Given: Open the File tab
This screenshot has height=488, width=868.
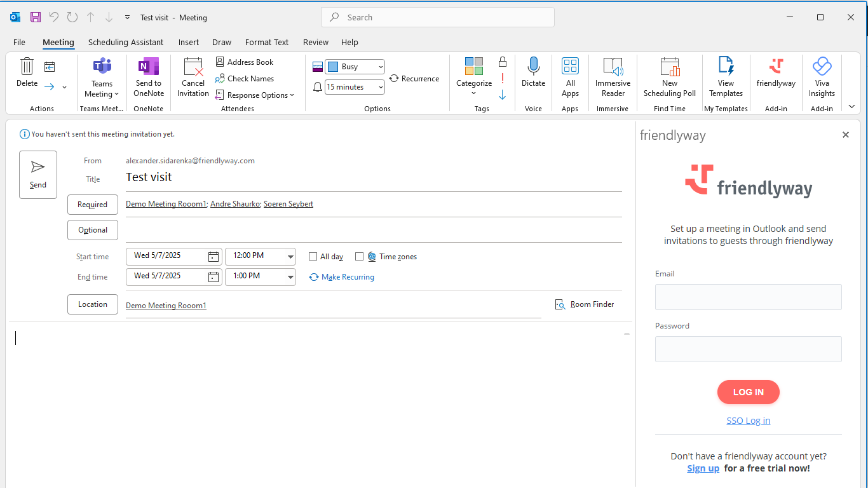Looking at the screenshot, I should tap(19, 42).
